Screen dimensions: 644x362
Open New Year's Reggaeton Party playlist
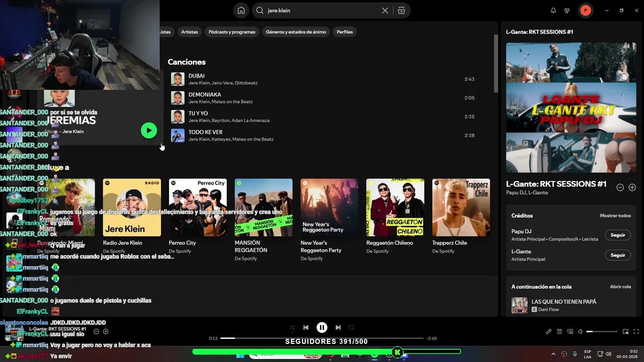[x=330, y=220]
